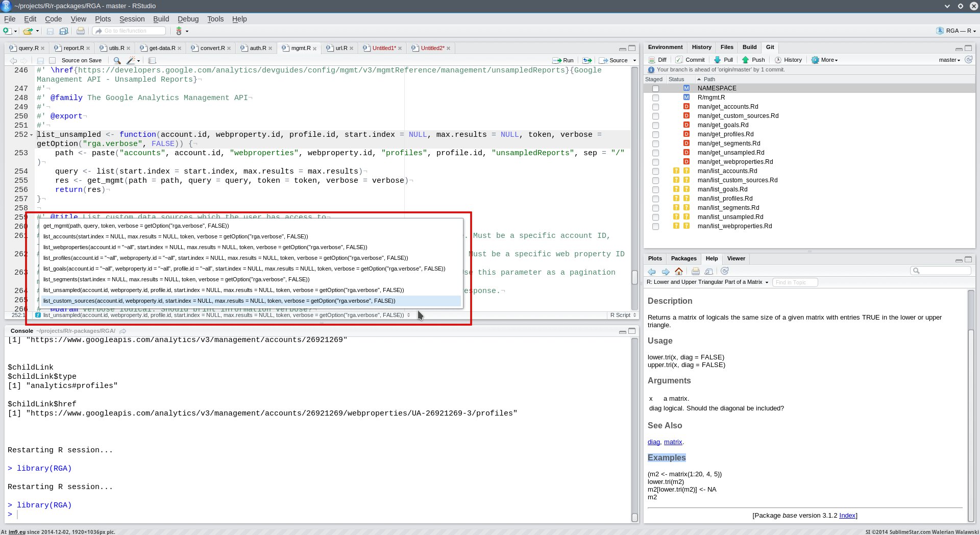The image size is (980, 535).
Task: Toggle the Source on Save checkbox
Action: [52, 60]
